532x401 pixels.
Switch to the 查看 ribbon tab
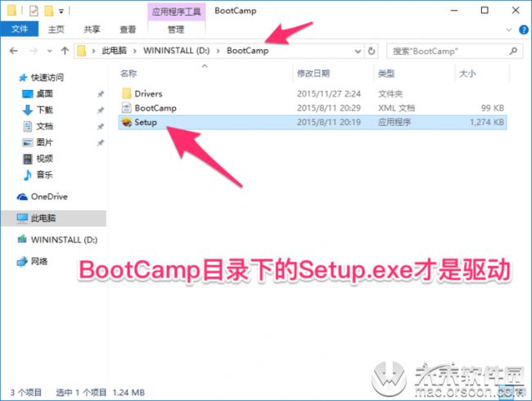pos(128,29)
